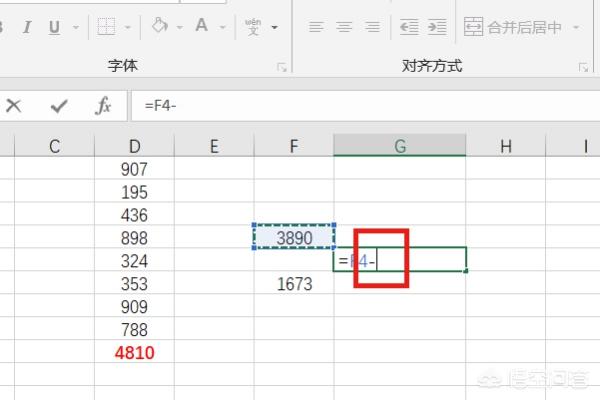Image resolution: width=600 pixels, height=400 pixels.
Task: Select cell containing 898
Action: [x=134, y=238]
